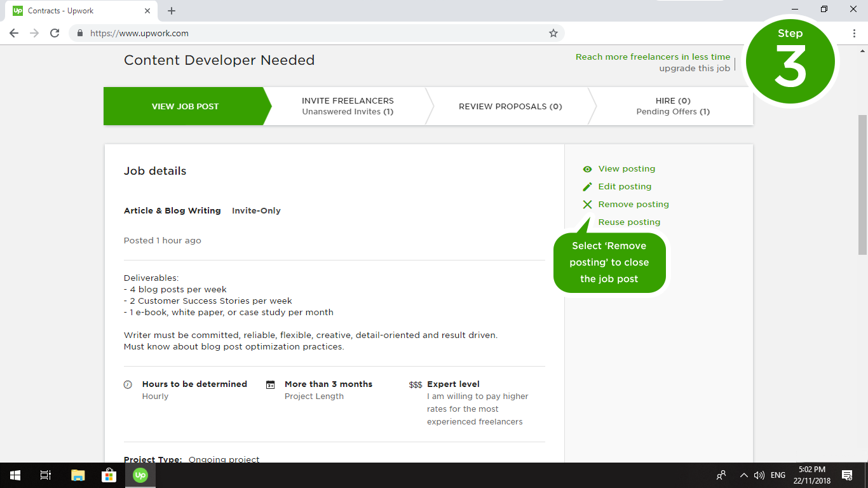Open the View Job Post step

coord(184,106)
